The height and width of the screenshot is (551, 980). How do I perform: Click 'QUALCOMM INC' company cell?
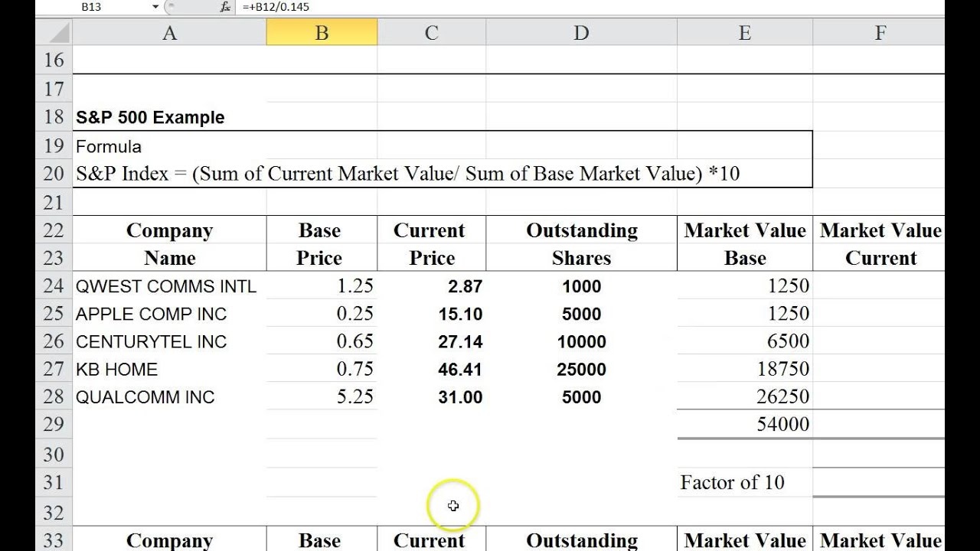tap(169, 396)
